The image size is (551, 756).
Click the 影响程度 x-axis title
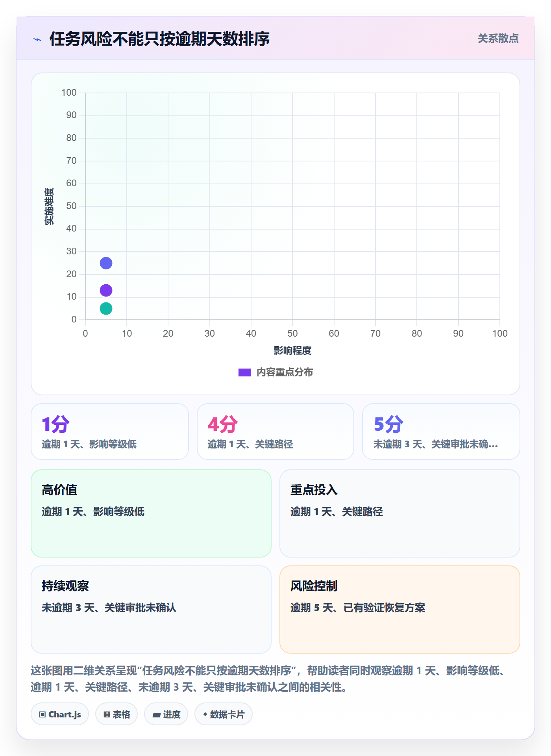292,350
